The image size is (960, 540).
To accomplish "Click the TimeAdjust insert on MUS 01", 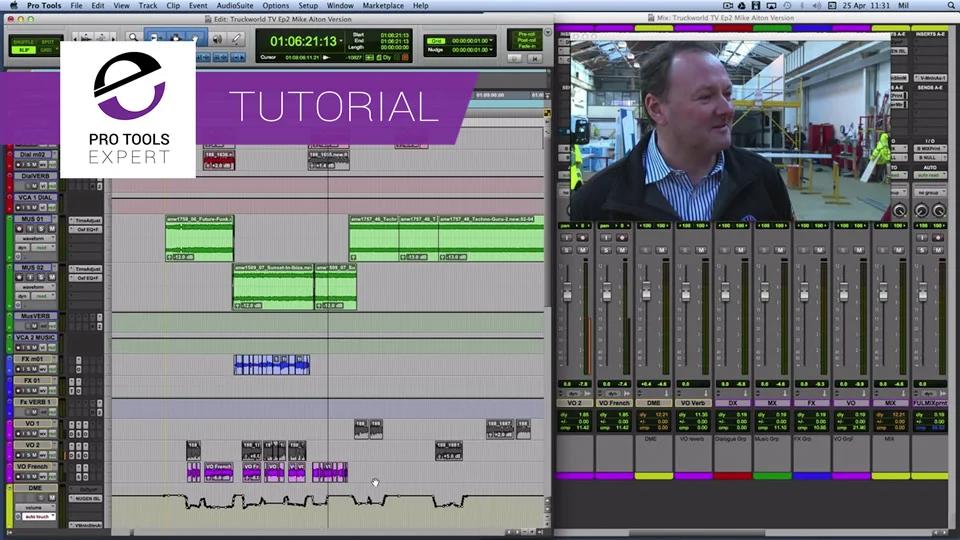I will click(86, 220).
